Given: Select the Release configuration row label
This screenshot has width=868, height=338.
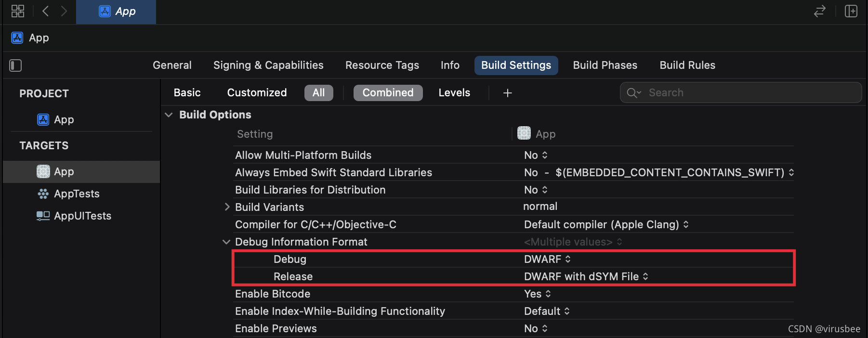Looking at the screenshot, I should (x=293, y=276).
